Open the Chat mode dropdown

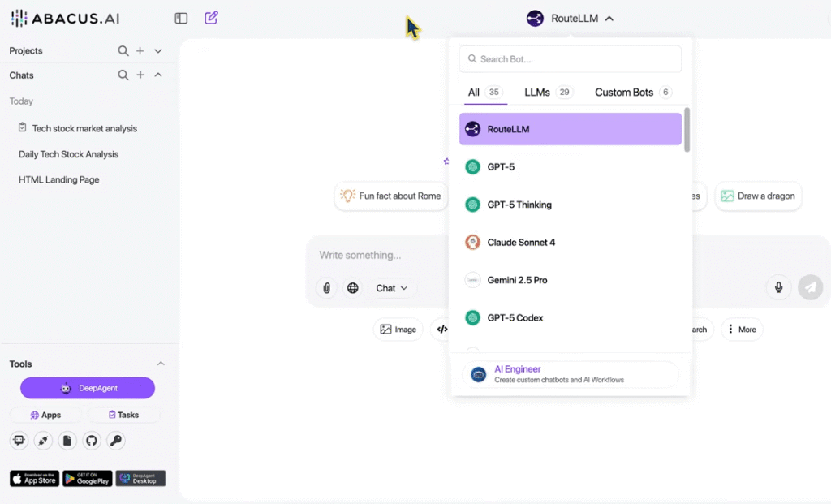pyautogui.click(x=392, y=288)
